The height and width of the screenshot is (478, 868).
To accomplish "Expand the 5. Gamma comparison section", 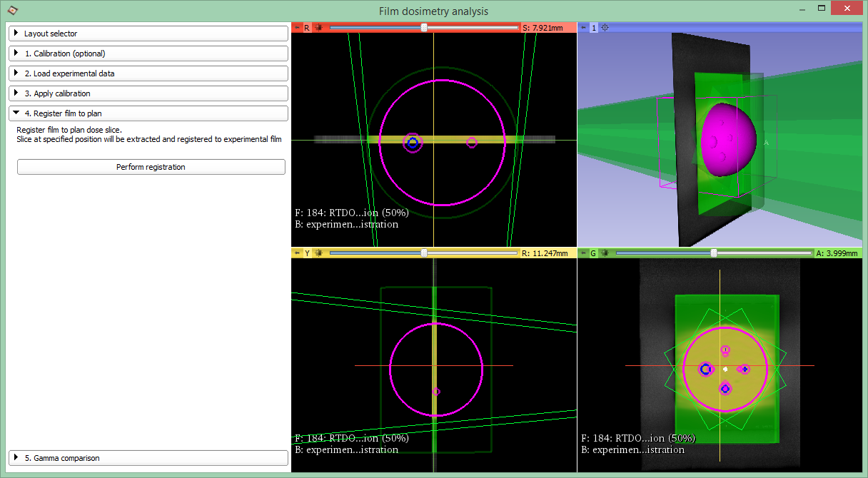I will tap(148, 458).
